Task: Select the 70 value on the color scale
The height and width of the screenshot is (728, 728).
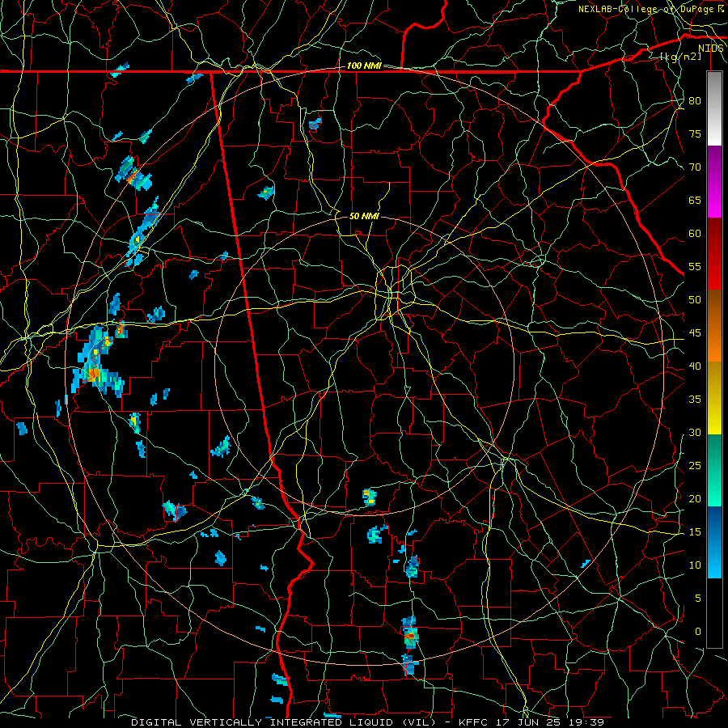Action: click(695, 167)
